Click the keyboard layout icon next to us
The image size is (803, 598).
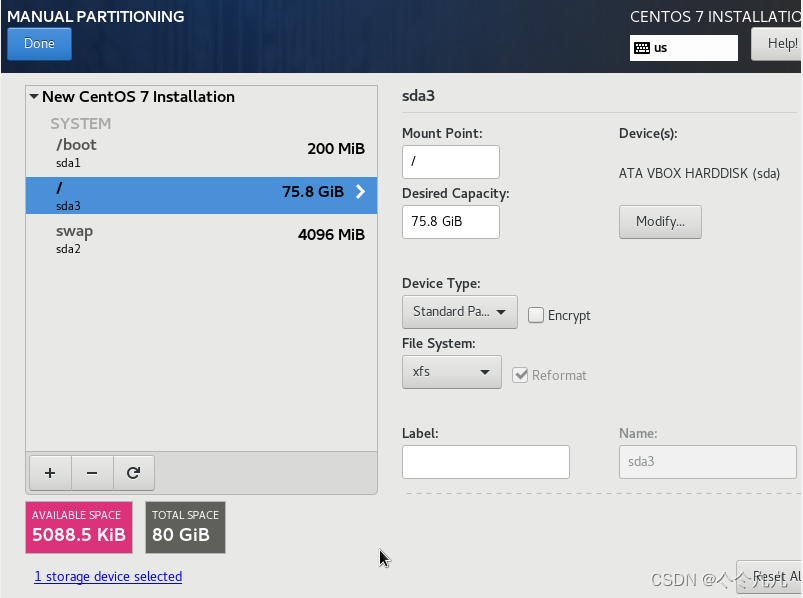[x=642, y=48]
